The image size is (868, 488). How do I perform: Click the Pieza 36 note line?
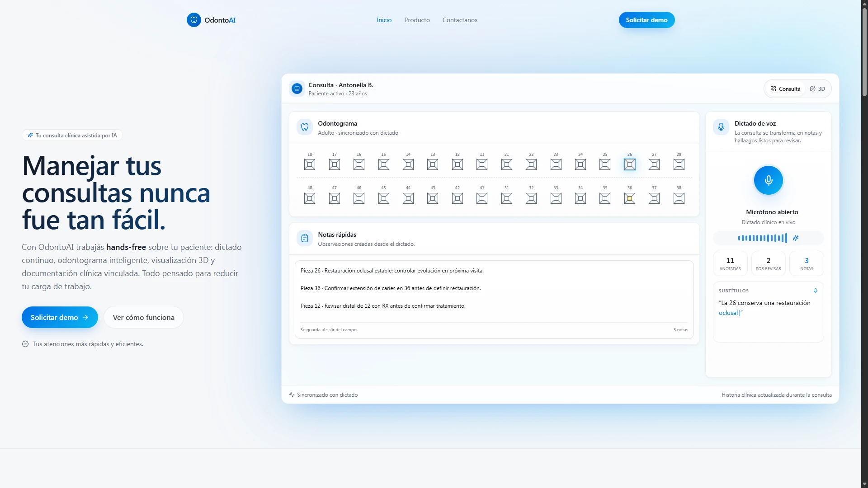coord(391,288)
